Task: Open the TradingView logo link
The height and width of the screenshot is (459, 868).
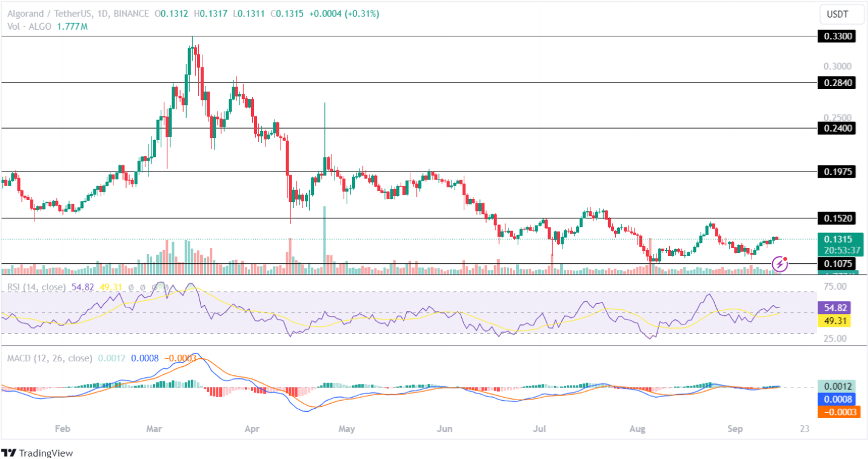Action: tap(38, 453)
